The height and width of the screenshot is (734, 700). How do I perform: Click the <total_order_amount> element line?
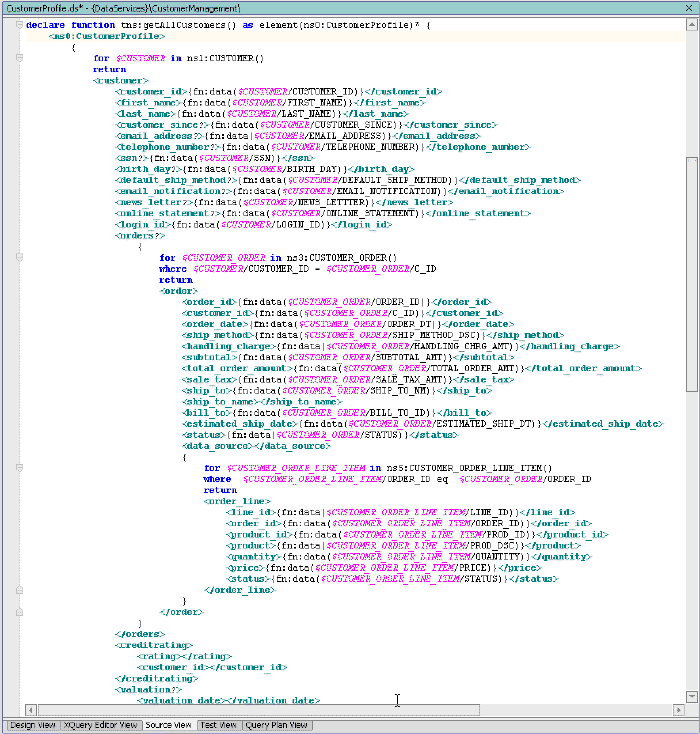click(412, 368)
